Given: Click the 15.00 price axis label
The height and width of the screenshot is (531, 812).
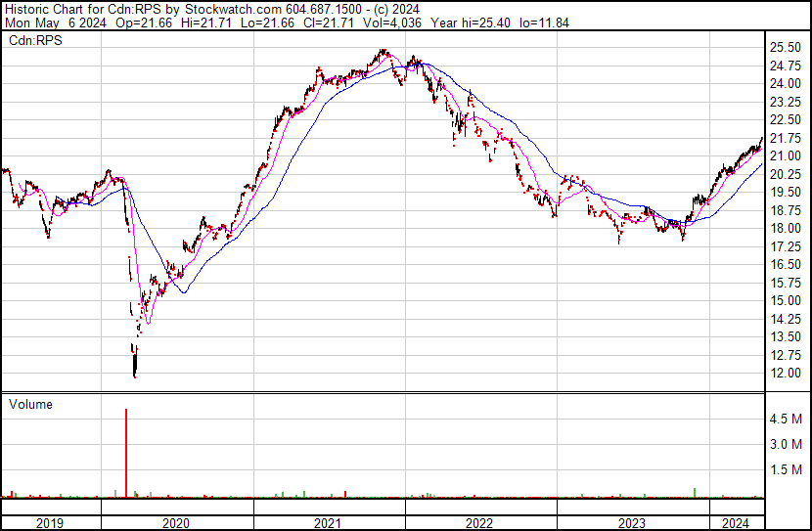Looking at the screenshot, I should 786,300.
